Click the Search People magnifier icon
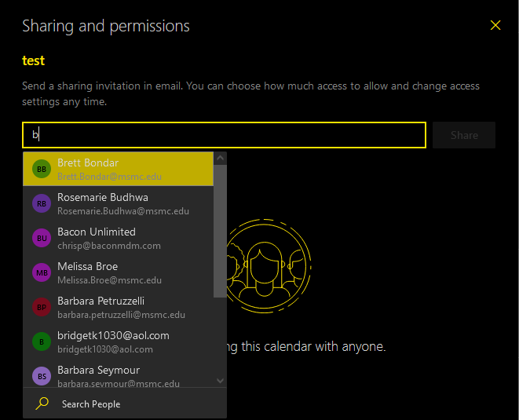The image size is (519, 420). tap(43, 404)
